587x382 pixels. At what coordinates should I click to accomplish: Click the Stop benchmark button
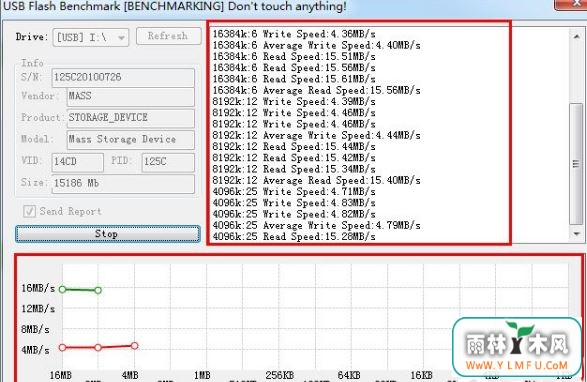click(x=108, y=234)
